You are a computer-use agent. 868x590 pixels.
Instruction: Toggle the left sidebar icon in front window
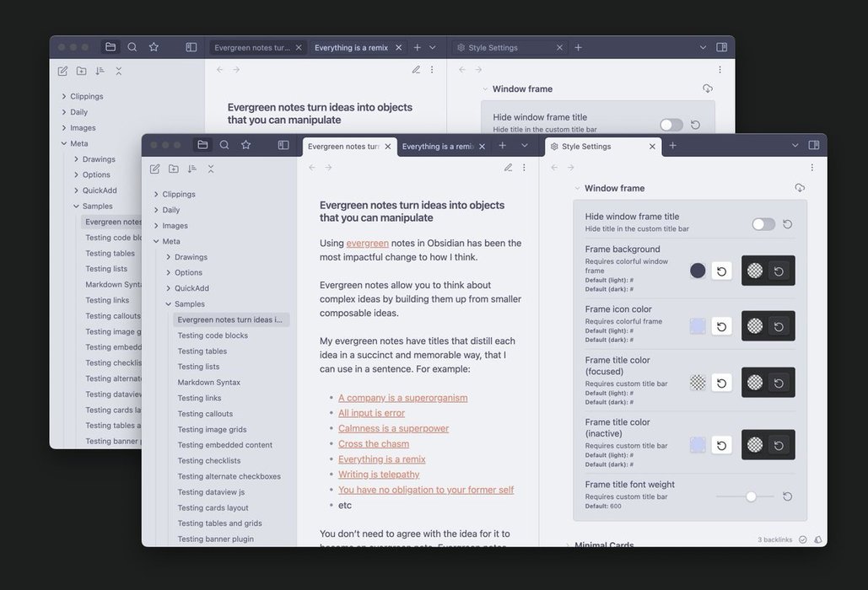pyautogui.click(x=283, y=145)
